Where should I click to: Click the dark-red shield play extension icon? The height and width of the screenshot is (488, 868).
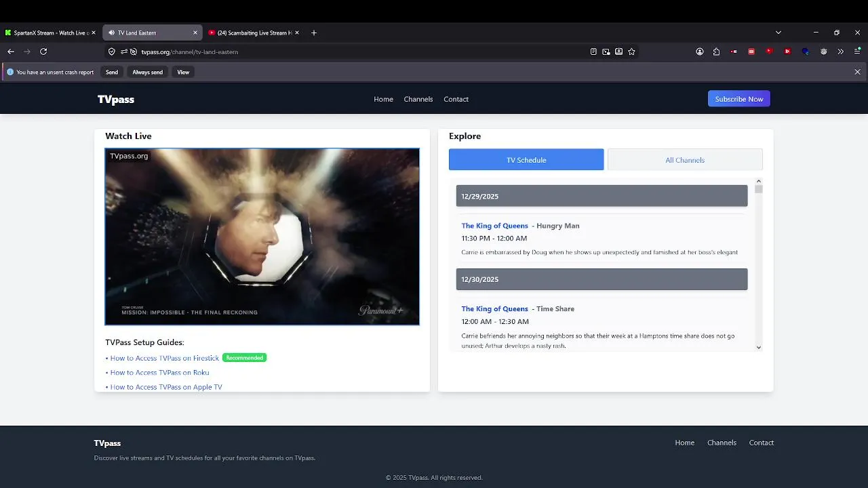coord(769,51)
